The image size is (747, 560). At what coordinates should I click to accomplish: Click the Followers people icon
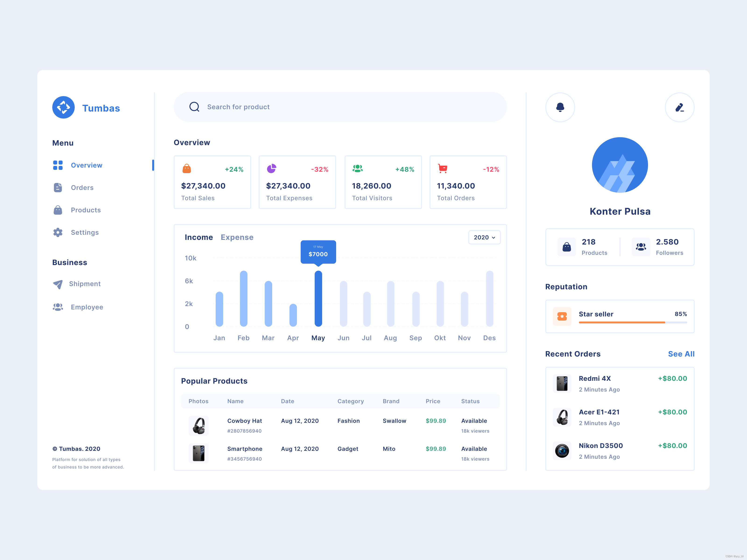click(x=641, y=247)
